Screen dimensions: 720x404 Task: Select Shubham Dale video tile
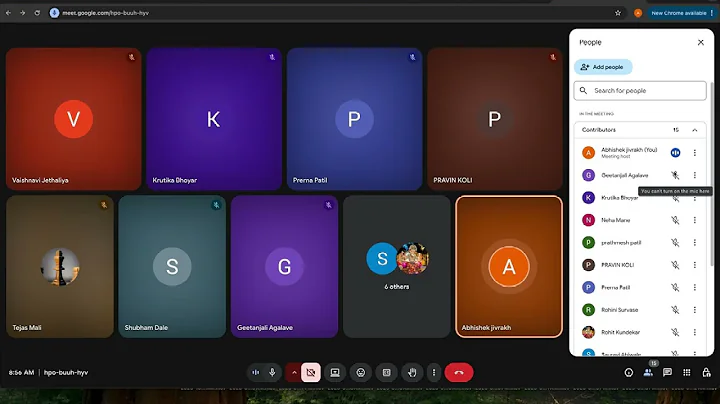point(172,267)
